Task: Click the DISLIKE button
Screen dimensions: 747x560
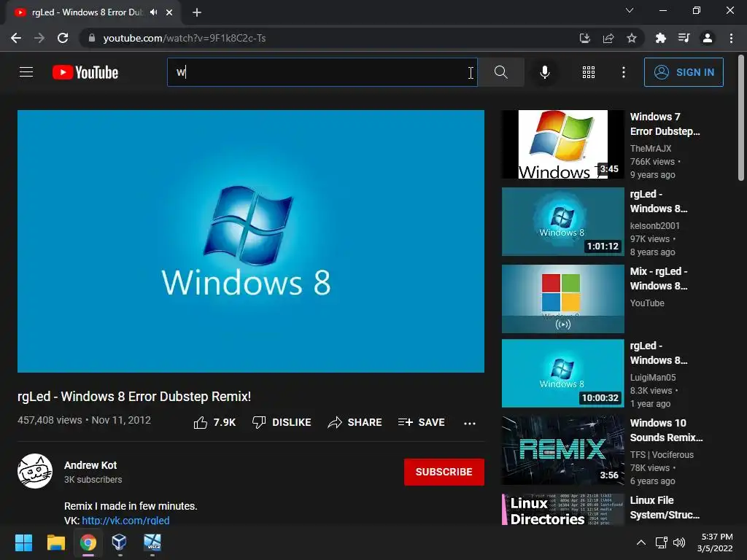Action: [x=282, y=422]
